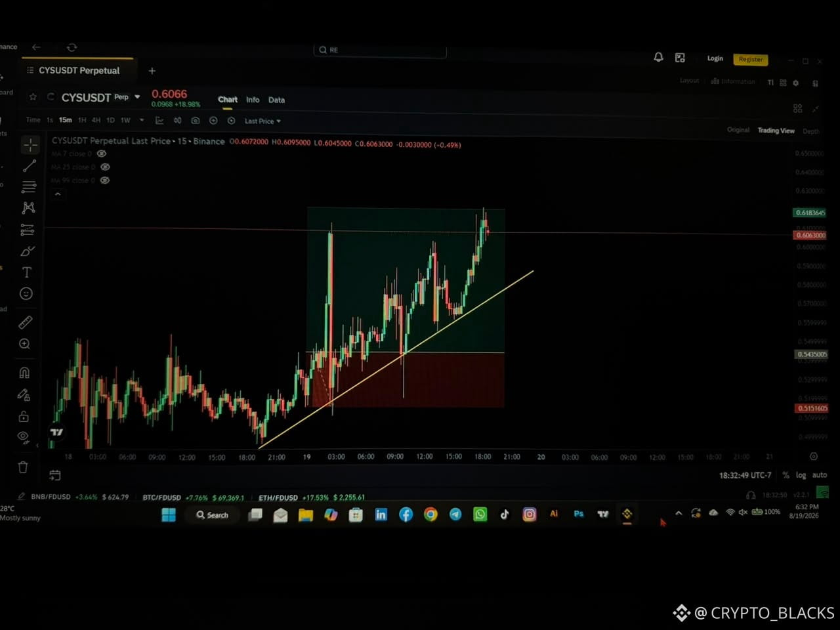Image resolution: width=840 pixels, height=630 pixels.
Task: Select the 1D time interval
Action: [110, 120]
